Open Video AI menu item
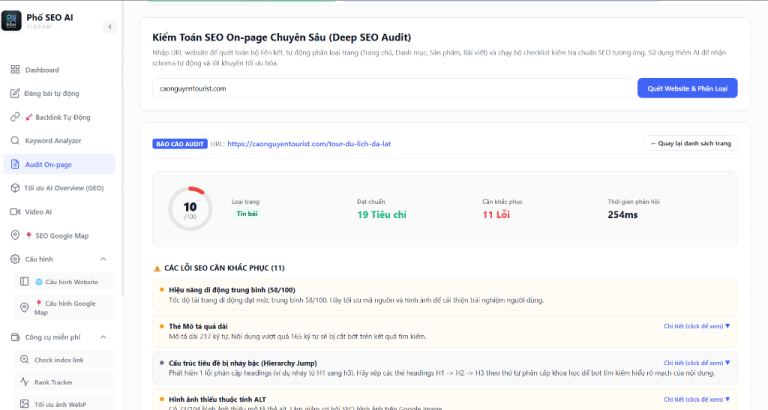The height and width of the screenshot is (410, 768). click(59, 212)
